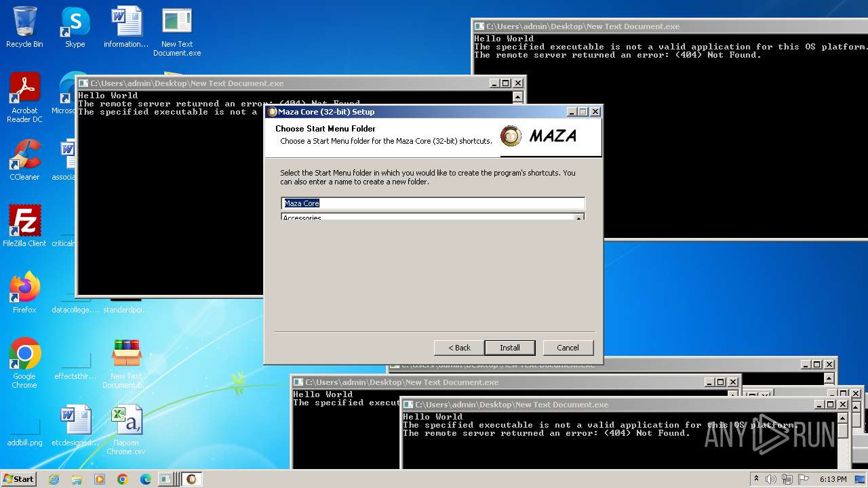This screenshot has height=488, width=868.
Task: Open Microsoft Edge from the taskbar
Action: pos(146,479)
